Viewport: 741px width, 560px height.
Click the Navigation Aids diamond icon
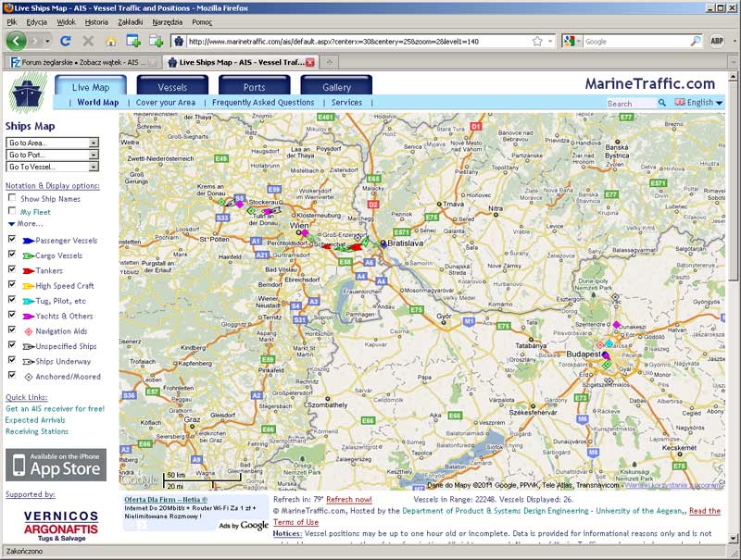tap(29, 331)
